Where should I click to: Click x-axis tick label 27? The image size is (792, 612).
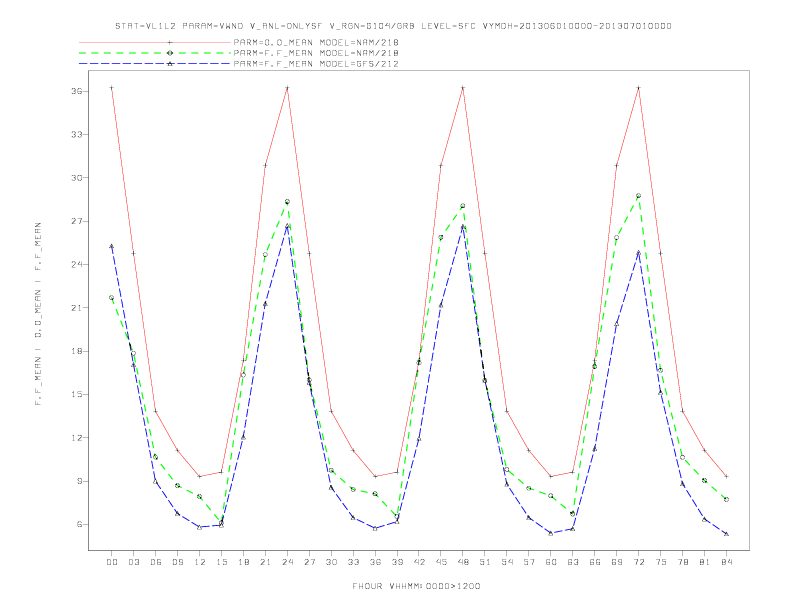click(309, 562)
